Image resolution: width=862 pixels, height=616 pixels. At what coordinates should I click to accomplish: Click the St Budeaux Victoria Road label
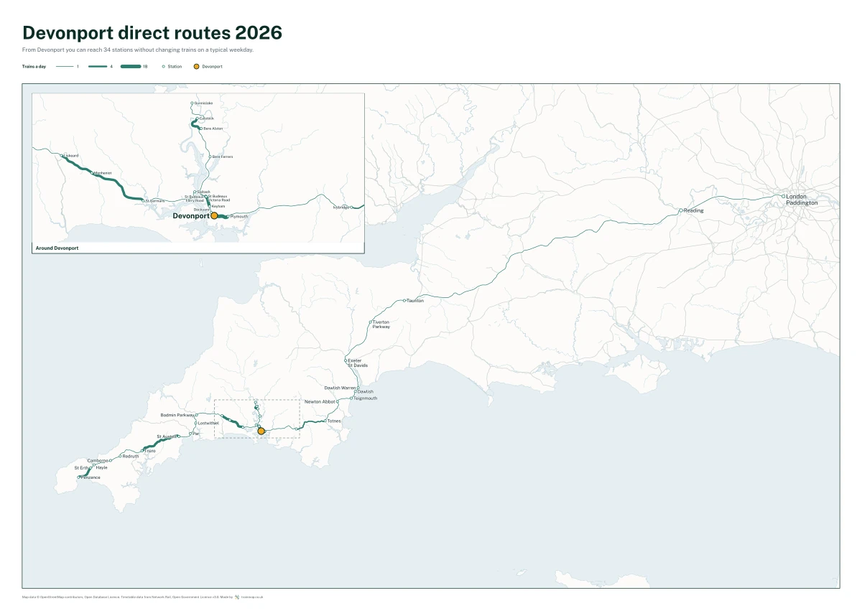click(218, 198)
